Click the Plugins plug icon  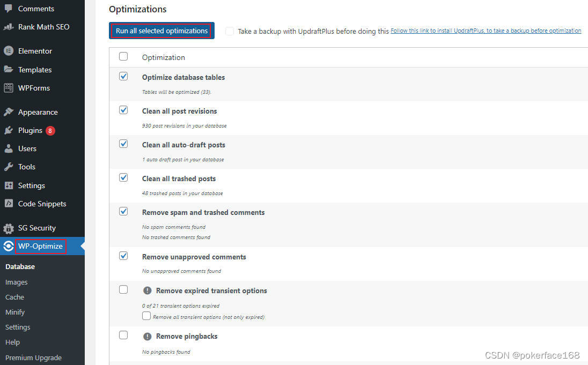coord(9,130)
